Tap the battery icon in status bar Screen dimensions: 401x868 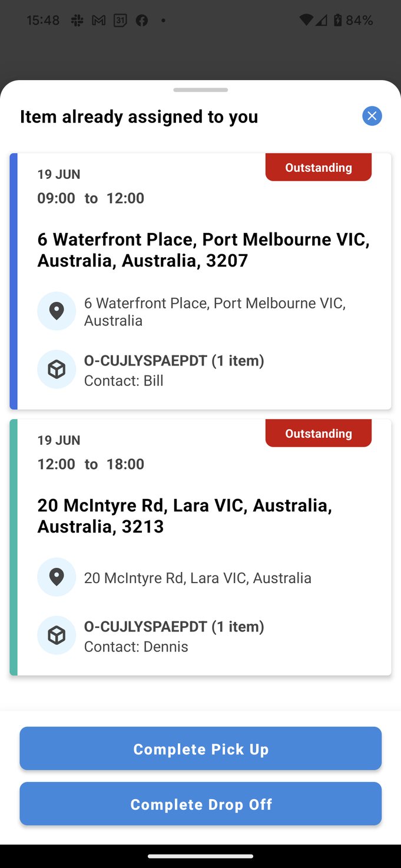point(337,21)
